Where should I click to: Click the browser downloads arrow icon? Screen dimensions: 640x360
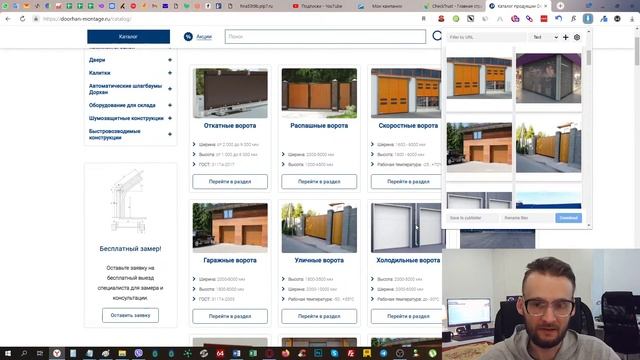click(632, 19)
